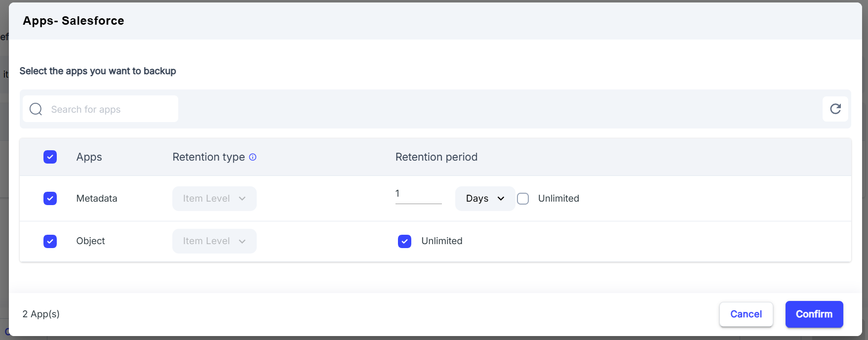Image resolution: width=868 pixels, height=340 pixels.
Task: Open Metadata's Item Level retention dropdown
Action: [x=214, y=199]
